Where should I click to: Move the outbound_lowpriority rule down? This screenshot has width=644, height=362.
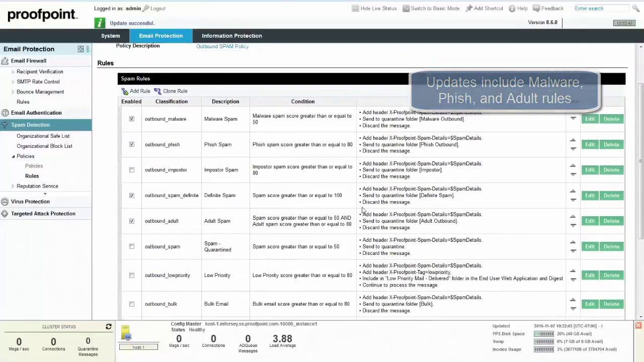(573, 280)
